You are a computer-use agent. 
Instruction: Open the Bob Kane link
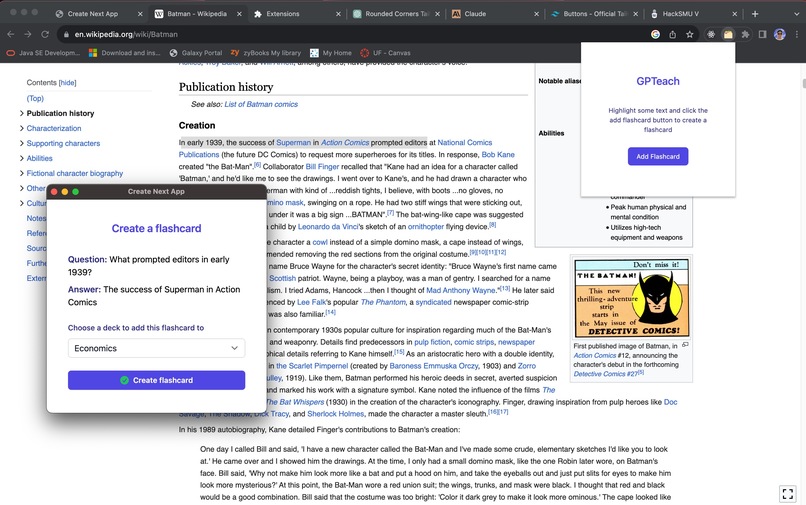point(498,154)
